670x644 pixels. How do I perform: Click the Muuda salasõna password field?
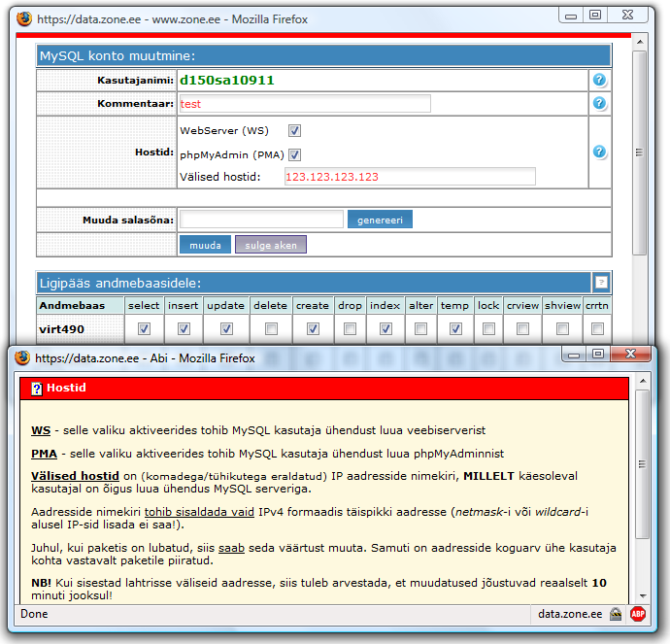[x=261, y=220]
